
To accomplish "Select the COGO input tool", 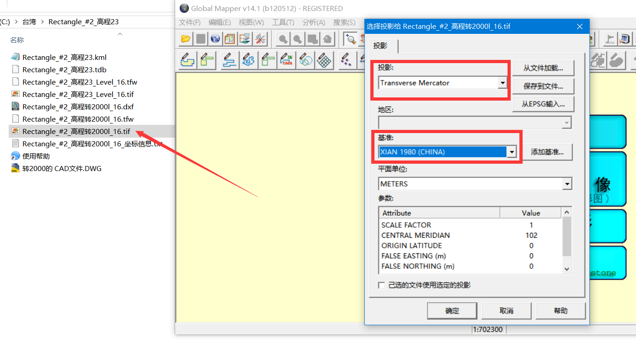I will click(x=287, y=60).
